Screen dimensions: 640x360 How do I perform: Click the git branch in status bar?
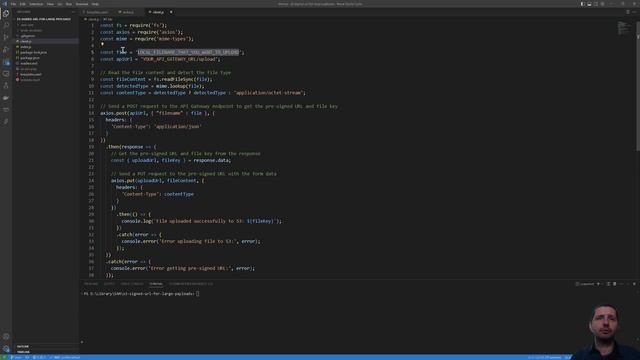(x=17, y=357)
